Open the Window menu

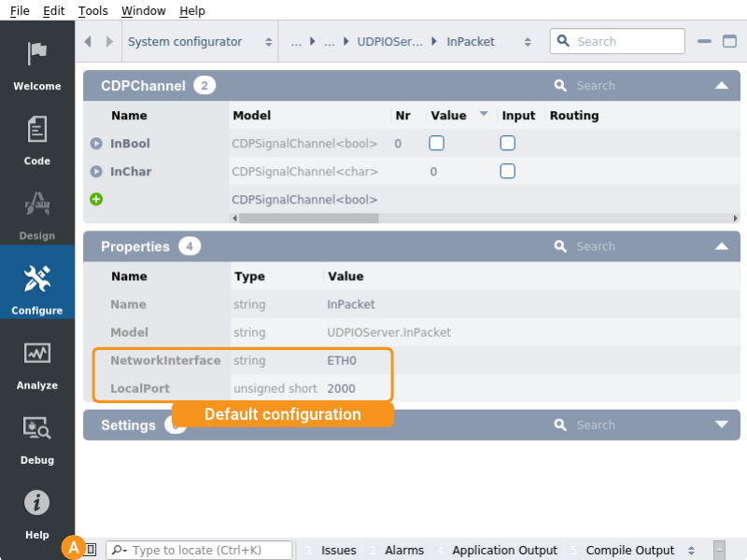pyautogui.click(x=143, y=11)
